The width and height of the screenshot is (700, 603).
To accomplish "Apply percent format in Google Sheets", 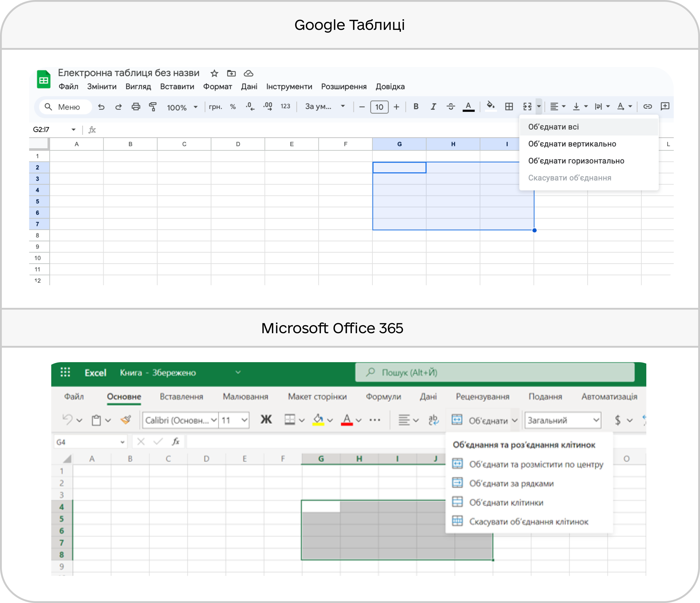I will [x=233, y=107].
